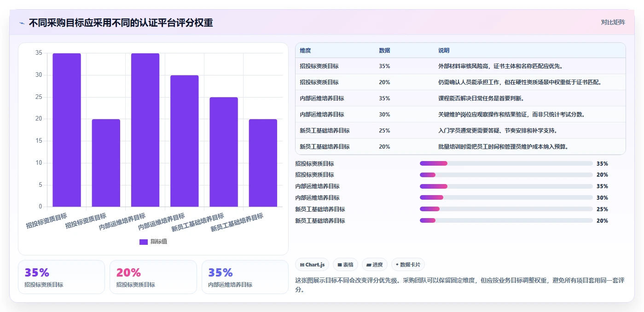Click the 25% value in the table
Screen dimensions: 644x312
pyautogui.click(x=384, y=131)
